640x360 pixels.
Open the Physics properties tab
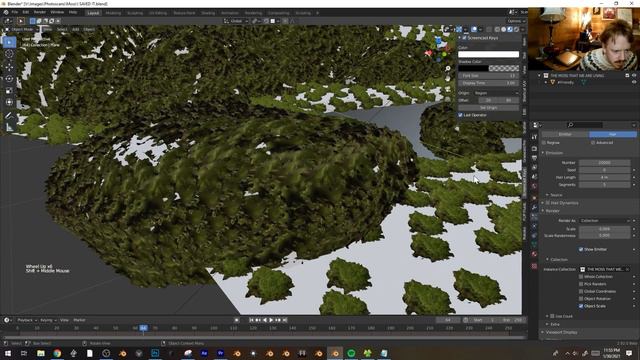pyautogui.click(x=534, y=226)
